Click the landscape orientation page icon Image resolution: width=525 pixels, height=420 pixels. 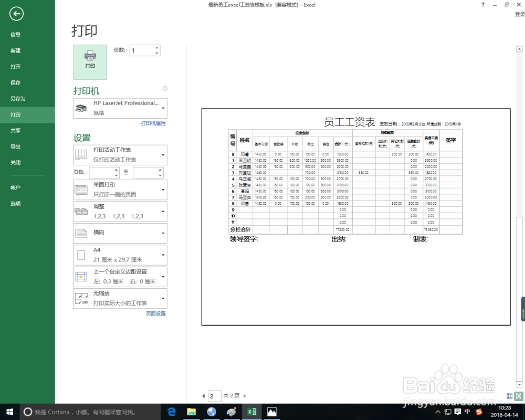pos(81,233)
